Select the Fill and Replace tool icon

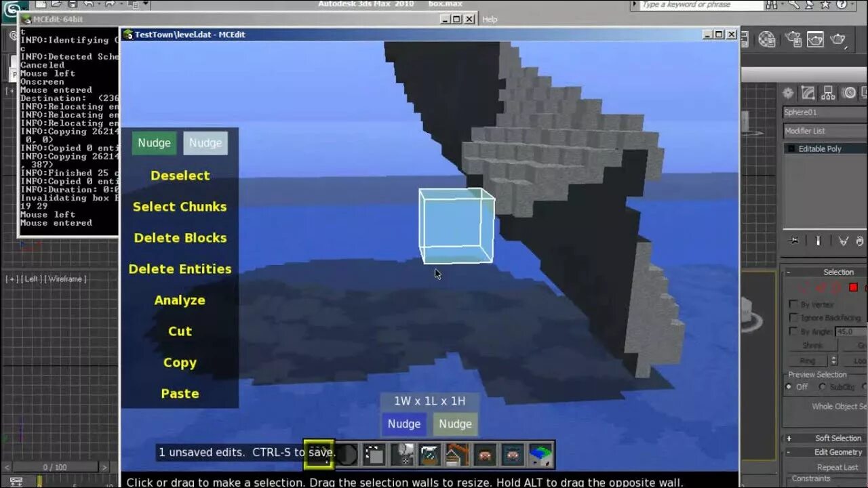click(x=402, y=455)
